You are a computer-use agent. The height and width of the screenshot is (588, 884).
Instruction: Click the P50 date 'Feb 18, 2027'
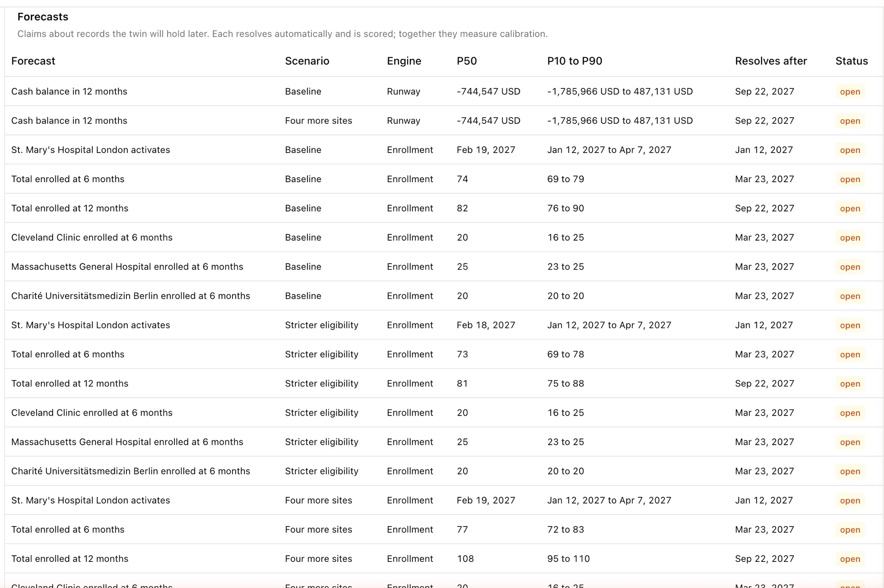[x=486, y=325]
